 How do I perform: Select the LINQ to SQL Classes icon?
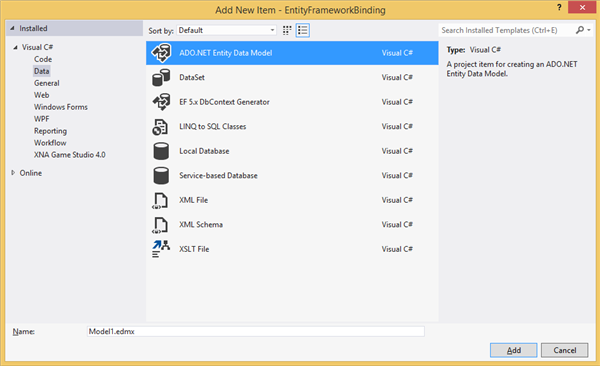pyautogui.click(x=160, y=127)
